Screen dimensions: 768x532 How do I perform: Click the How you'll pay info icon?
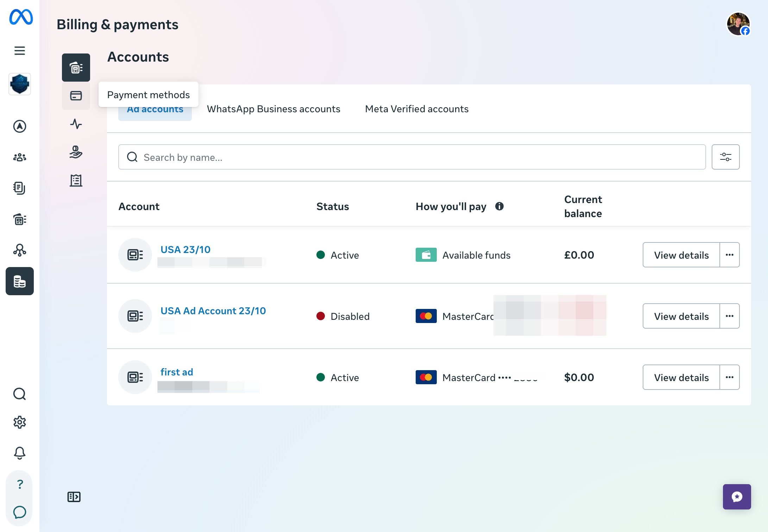(x=499, y=206)
